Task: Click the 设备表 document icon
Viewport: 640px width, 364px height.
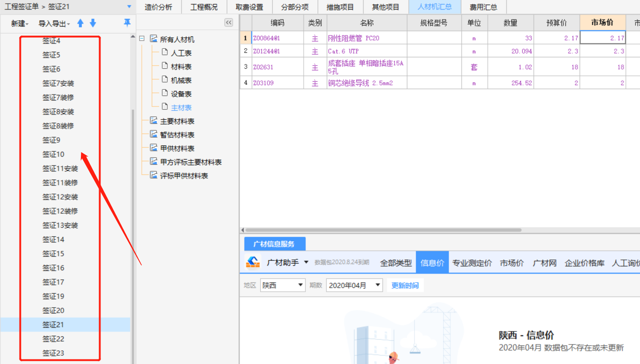Action: pyautogui.click(x=165, y=93)
